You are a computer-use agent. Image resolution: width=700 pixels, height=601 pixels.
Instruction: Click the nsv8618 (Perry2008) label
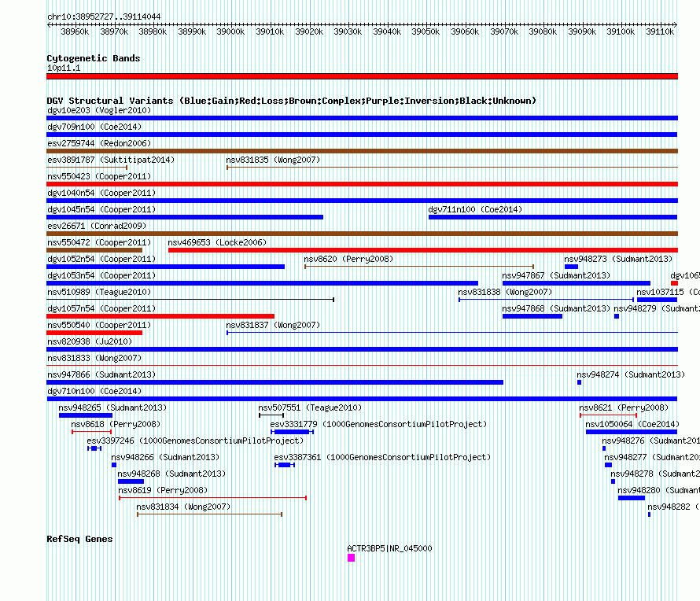click(x=116, y=424)
